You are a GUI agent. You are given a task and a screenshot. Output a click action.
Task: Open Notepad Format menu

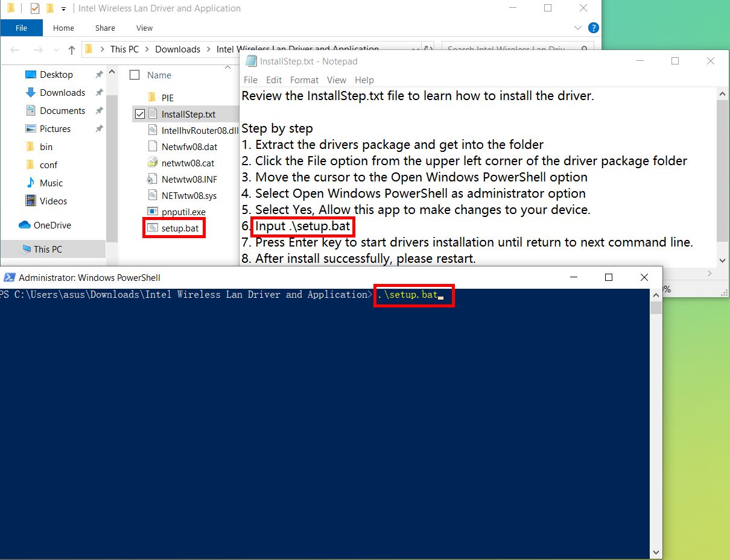pos(304,80)
